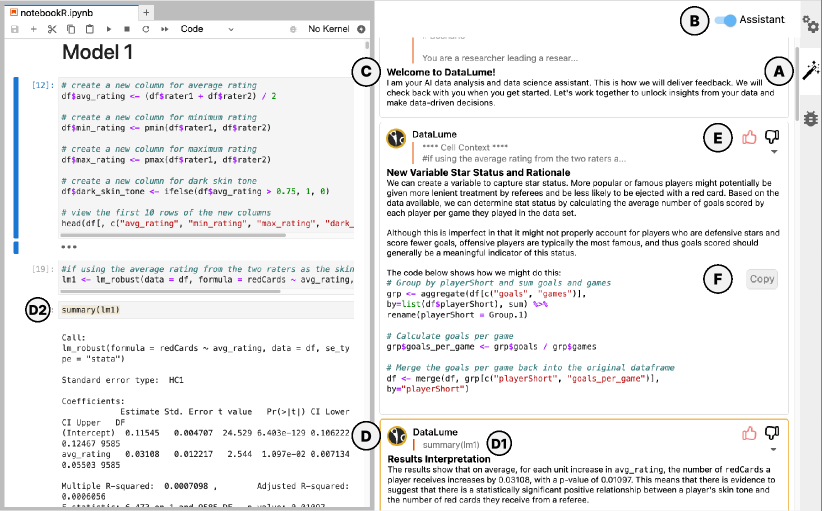
Task: Cut the selected cell with scissors icon
Action: [x=52, y=29]
